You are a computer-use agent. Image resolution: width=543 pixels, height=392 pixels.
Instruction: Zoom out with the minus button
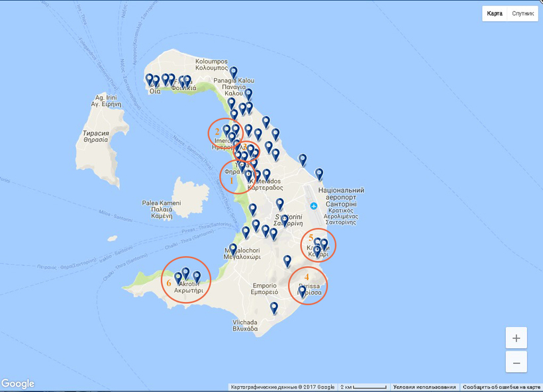click(516, 363)
